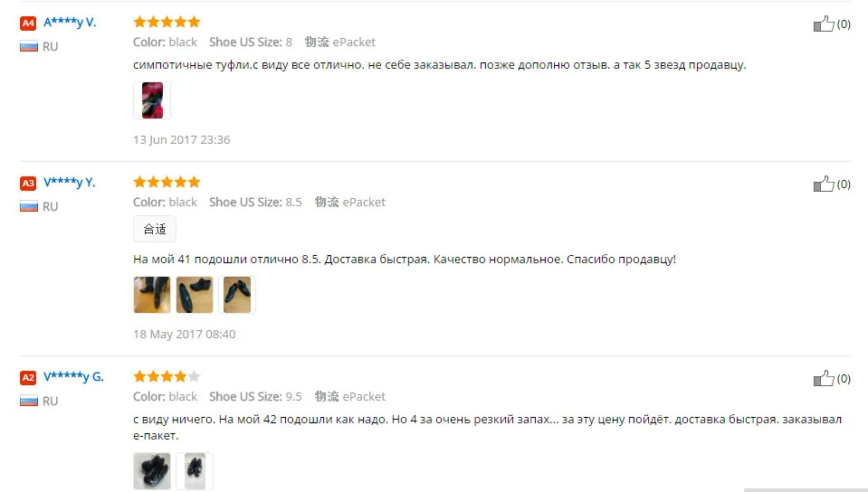Screen dimensions: 868x492
Task: Click the A2 level badge
Action: pyautogui.click(x=28, y=377)
